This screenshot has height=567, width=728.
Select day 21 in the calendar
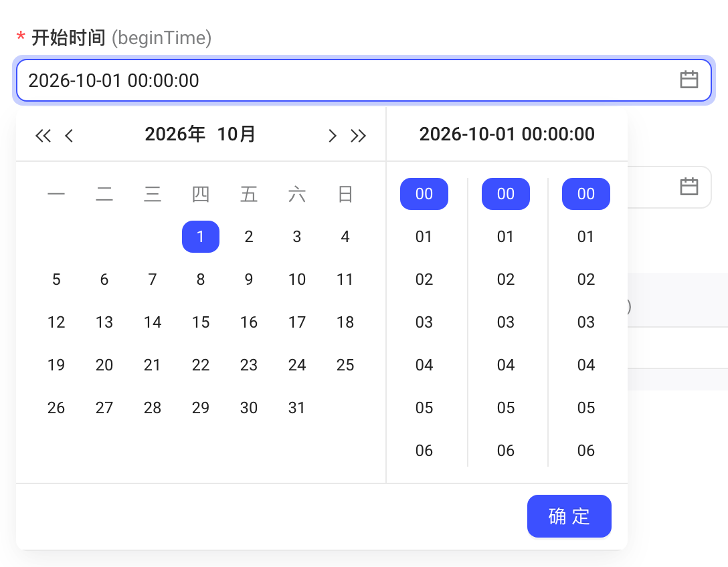pos(153,364)
